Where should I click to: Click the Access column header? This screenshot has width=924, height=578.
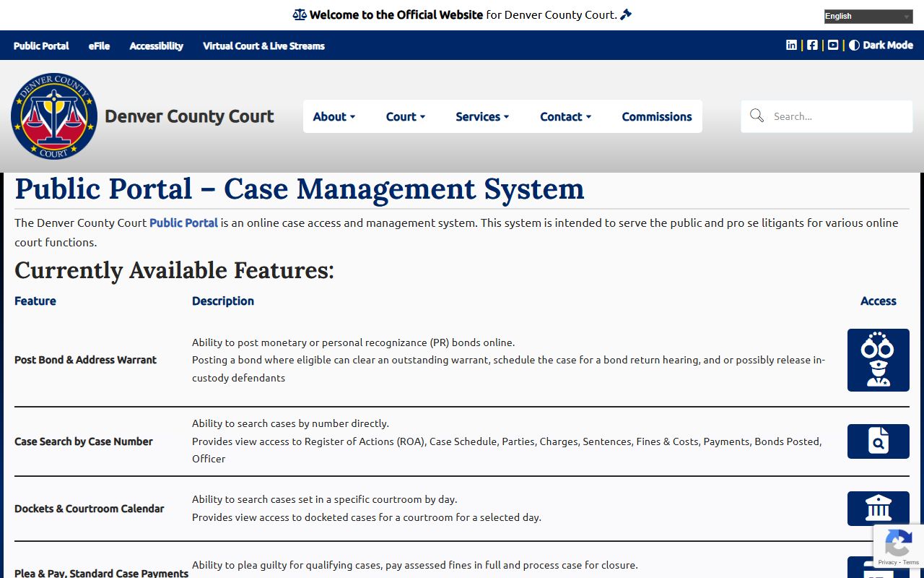click(878, 301)
